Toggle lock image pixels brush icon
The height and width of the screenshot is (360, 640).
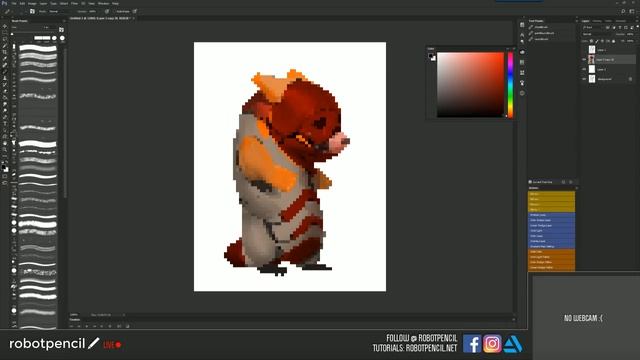(597, 41)
